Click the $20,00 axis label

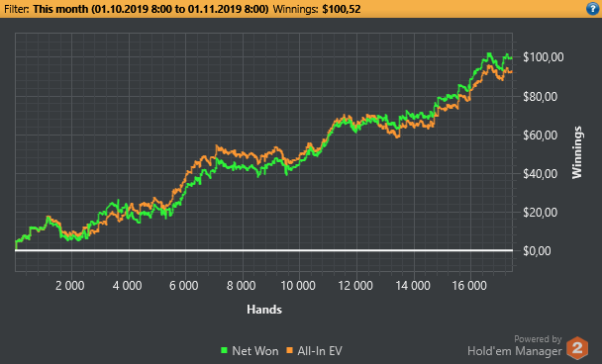541,212
